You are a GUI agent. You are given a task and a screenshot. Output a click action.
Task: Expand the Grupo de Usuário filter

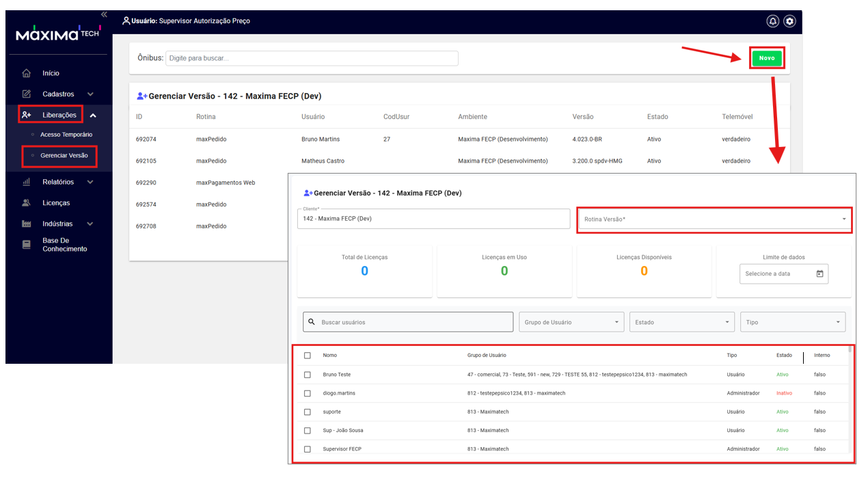(x=571, y=322)
